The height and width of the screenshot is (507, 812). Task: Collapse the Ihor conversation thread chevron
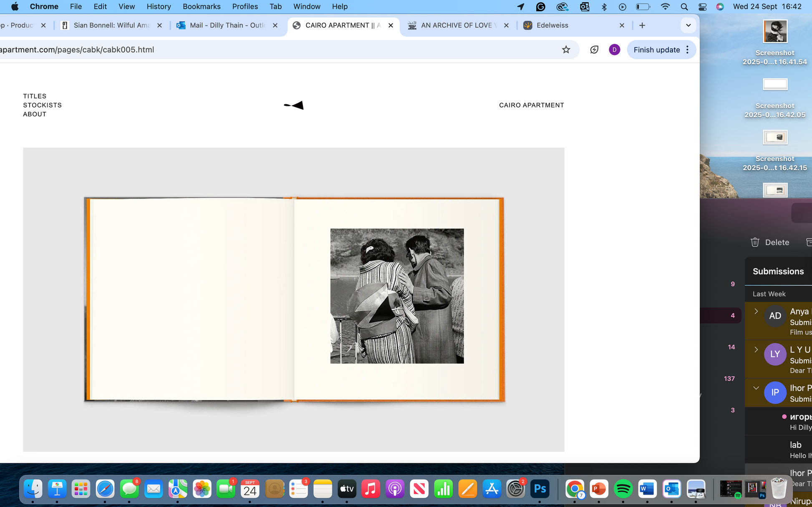pos(756,388)
